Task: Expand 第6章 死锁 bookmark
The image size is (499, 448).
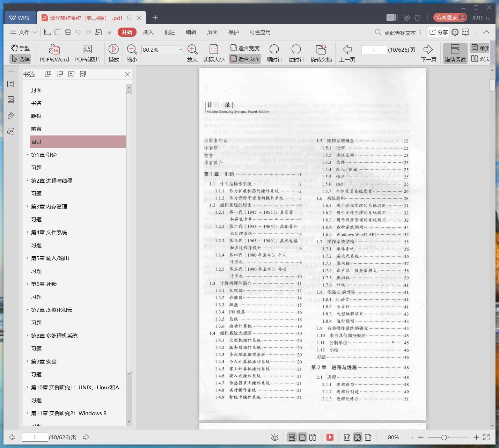Action: [x=28, y=284]
